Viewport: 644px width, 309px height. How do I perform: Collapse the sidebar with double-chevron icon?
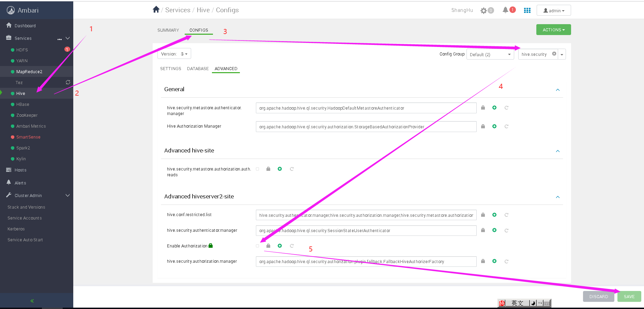(32, 301)
